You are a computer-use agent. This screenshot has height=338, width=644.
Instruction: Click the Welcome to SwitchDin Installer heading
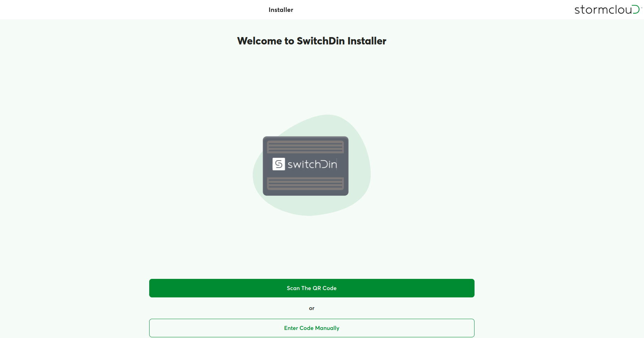tap(312, 41)
